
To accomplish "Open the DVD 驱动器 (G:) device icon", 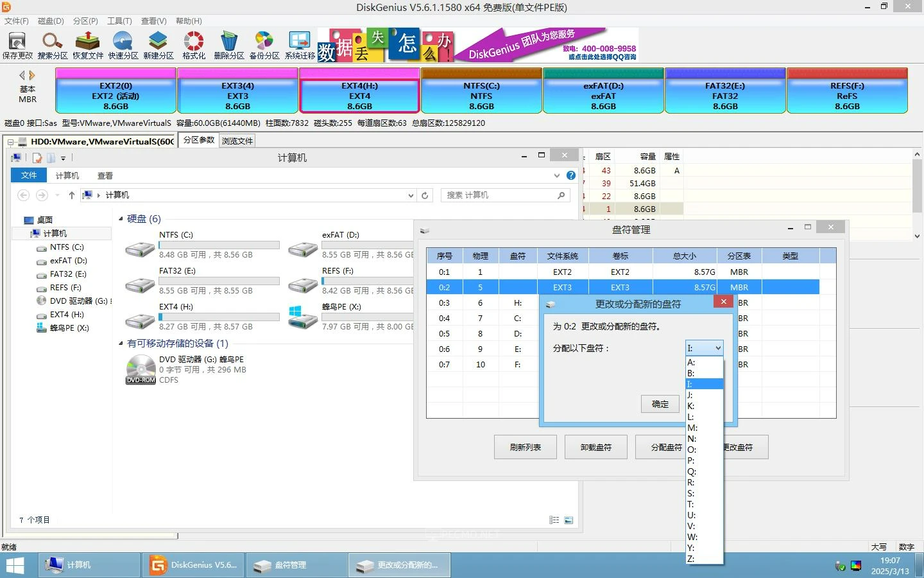I will coord(141,369).
